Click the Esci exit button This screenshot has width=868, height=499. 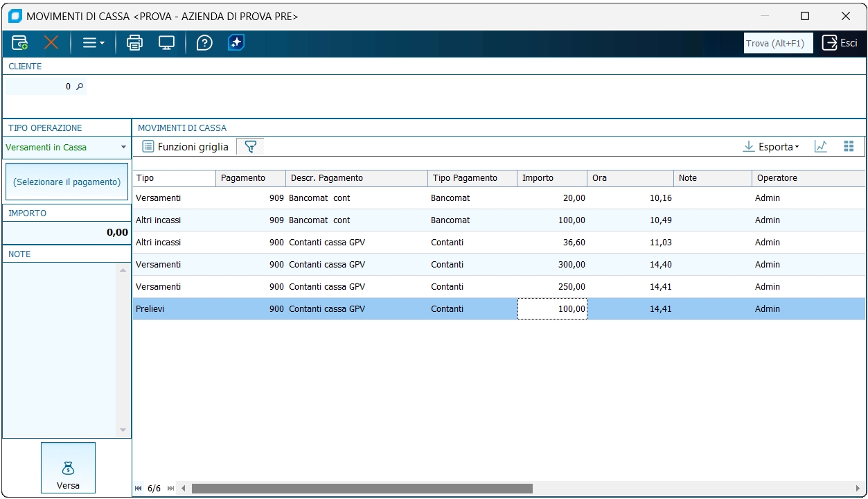coord(840,43)
